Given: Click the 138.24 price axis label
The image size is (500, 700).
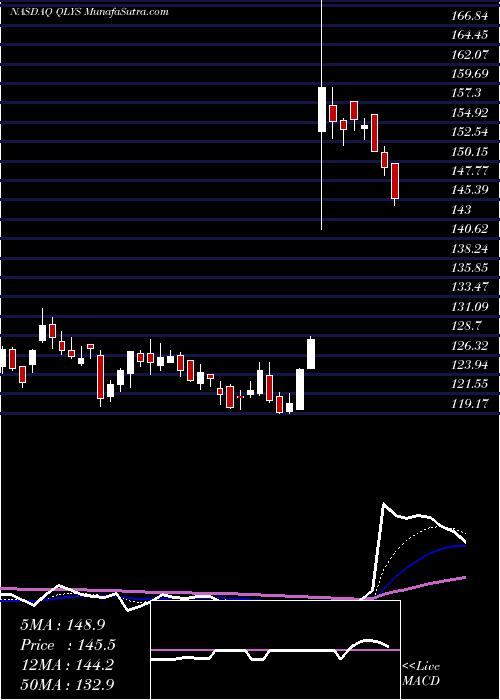Looking at the screenshot, I should click(x=470, y=248).
